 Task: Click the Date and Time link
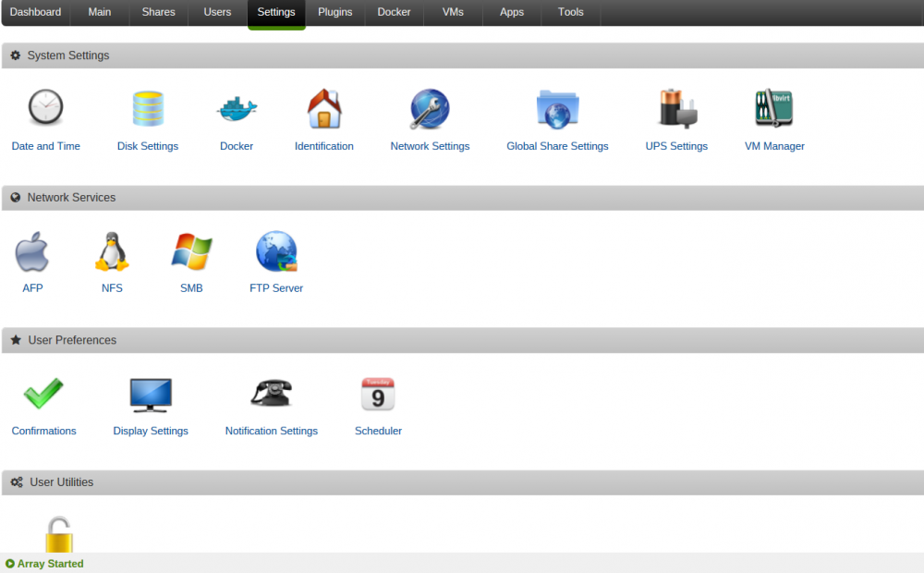coord(46,146)
